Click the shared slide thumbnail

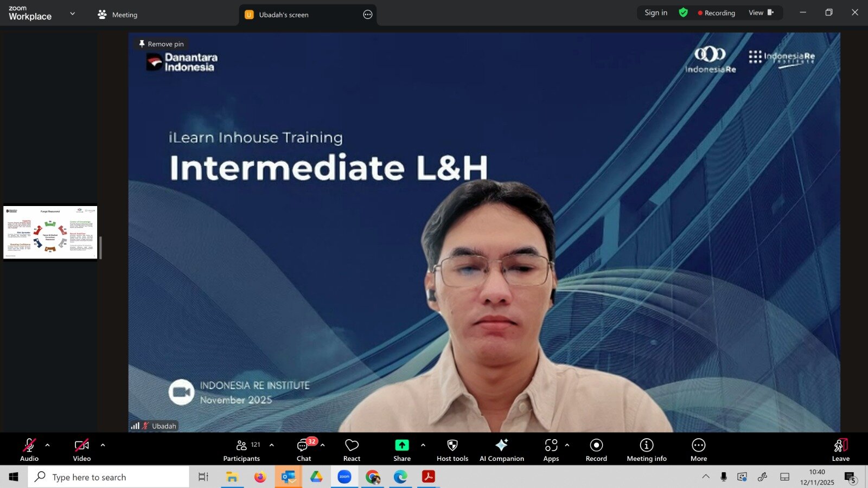coord(50,232)
